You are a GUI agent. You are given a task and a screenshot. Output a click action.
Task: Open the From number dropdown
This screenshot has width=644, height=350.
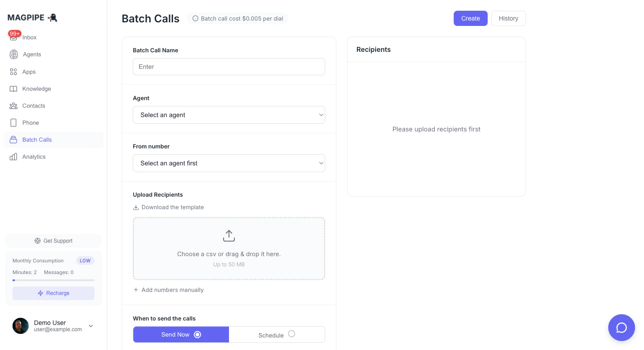tap(229, 163)
